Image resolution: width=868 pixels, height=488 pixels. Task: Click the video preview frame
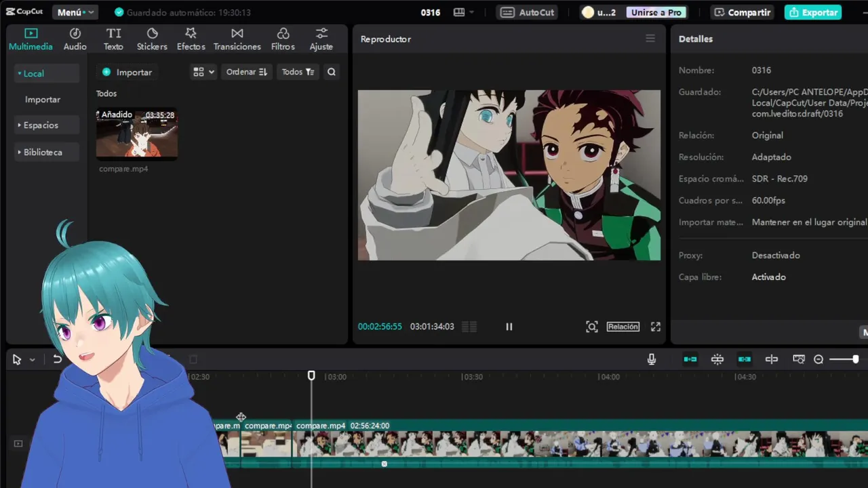pyautogui.click(x=509, y=175)
